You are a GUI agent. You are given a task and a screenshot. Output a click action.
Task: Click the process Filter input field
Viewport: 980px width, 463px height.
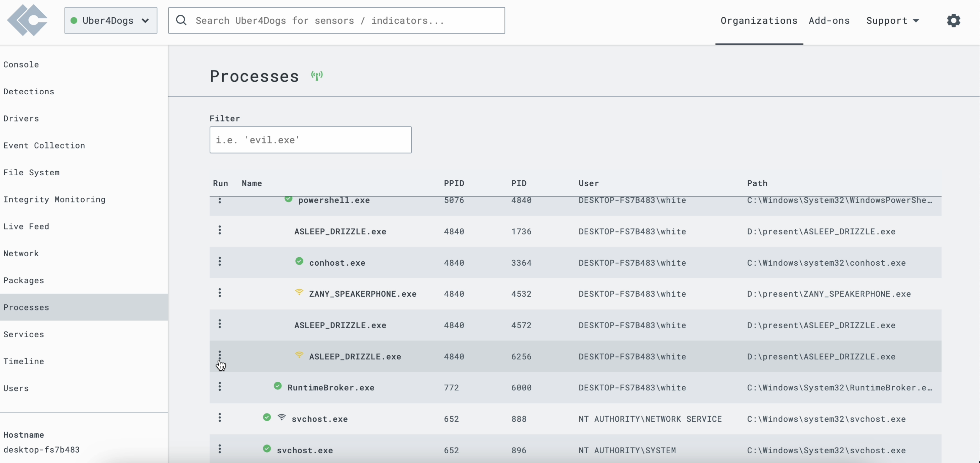[310, 140]
